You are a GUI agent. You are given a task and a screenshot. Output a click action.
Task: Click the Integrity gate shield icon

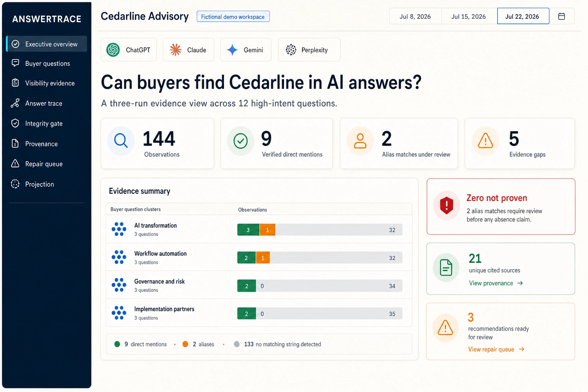[15, 123]
